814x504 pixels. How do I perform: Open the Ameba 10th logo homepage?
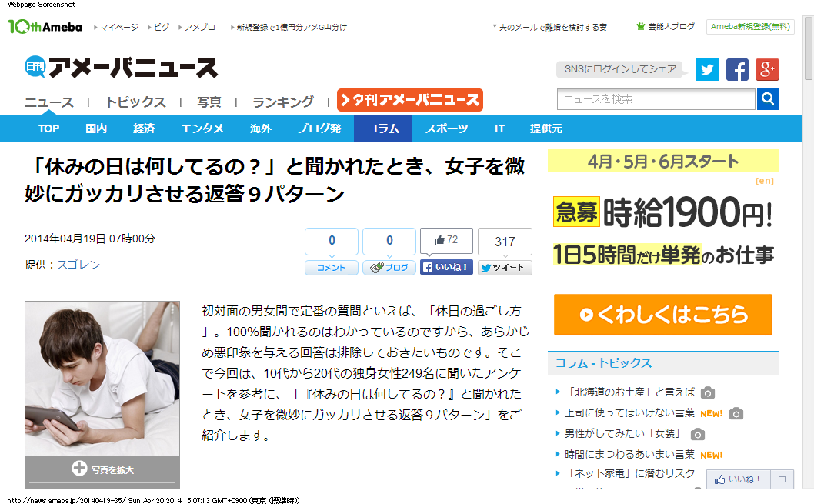pos(45,26)
